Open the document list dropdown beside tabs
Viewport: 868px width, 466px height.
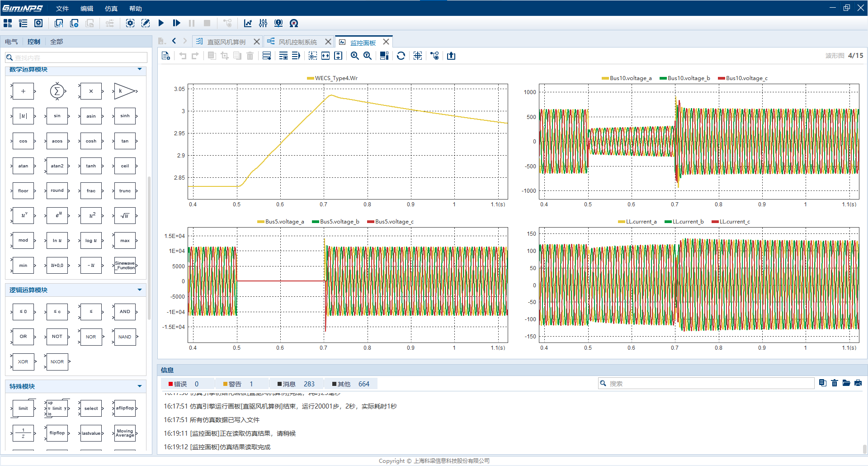point(162,41)
